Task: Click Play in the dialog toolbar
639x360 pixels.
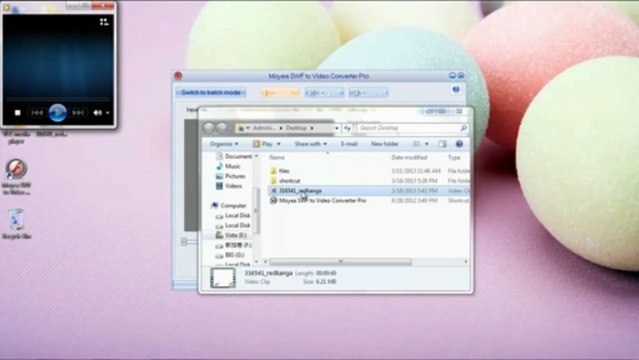Action: [x=263, y=144]
